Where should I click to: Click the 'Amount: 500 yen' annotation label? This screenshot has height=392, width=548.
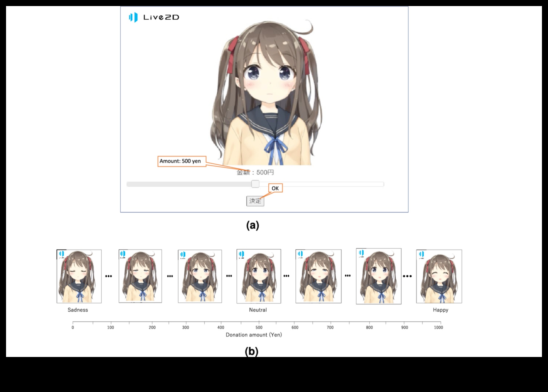pos(182,161)
